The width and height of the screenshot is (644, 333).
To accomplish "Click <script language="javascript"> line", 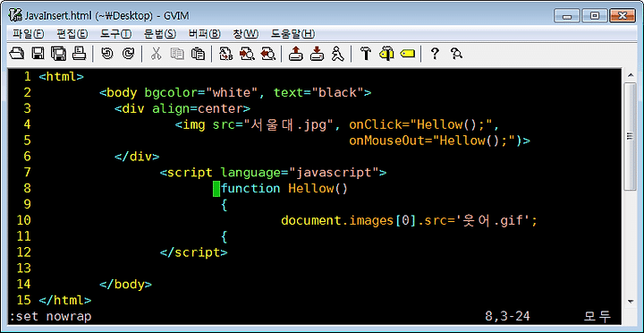I will point(273,173).
